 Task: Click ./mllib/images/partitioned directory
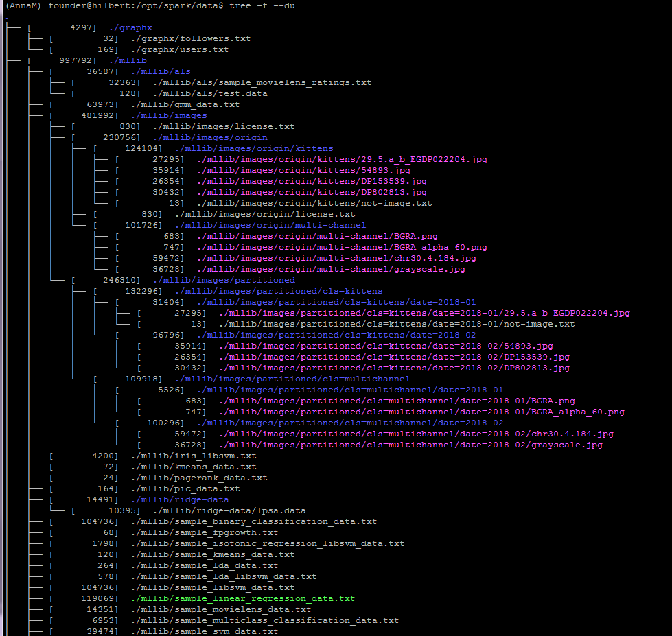click(224, 280)
